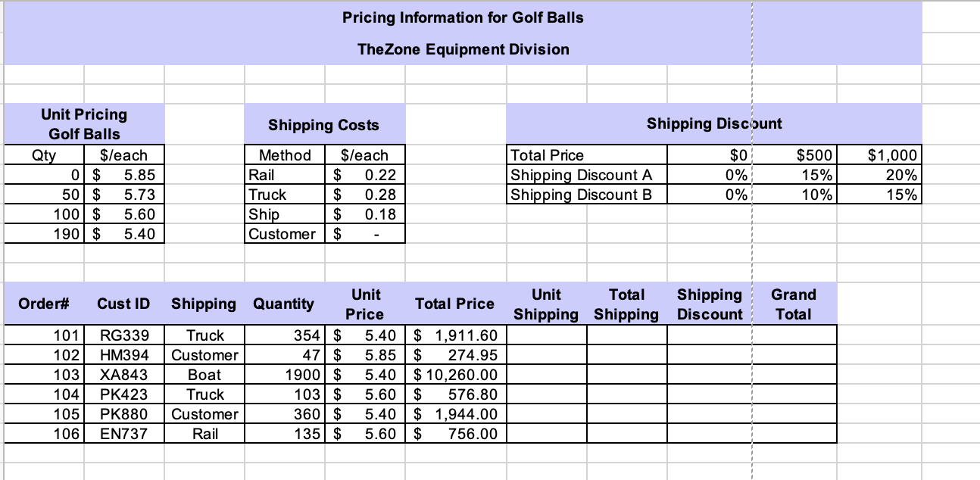Select customer ID HM394

[x=125, y=355]
